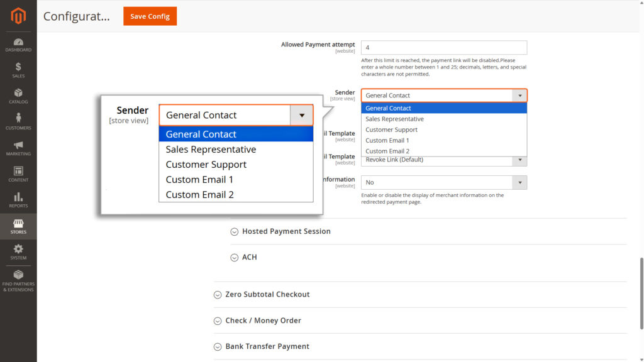Viewport: 644px width, 362px height.
Task: Open the Dashboard from the sidebar
Action: 18,44
